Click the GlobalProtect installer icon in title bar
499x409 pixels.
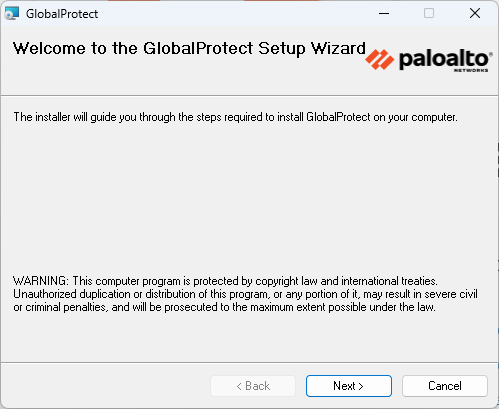point(12,13)
